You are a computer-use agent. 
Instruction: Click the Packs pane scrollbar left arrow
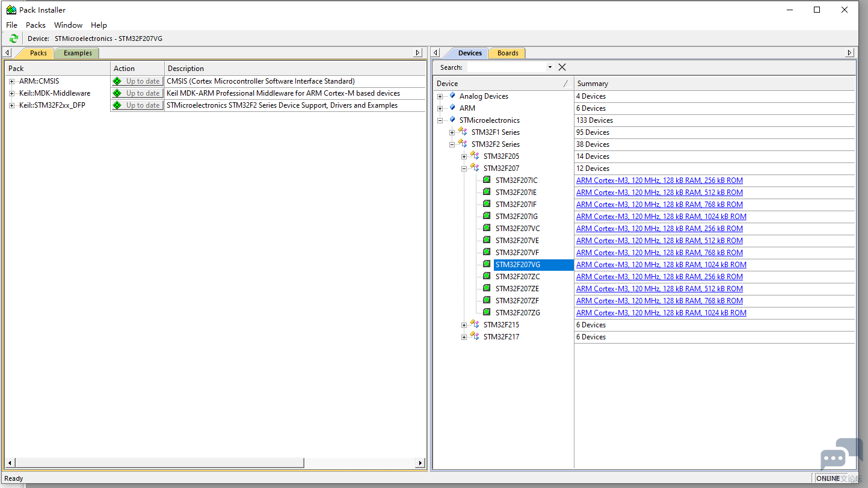coord(9,463)
